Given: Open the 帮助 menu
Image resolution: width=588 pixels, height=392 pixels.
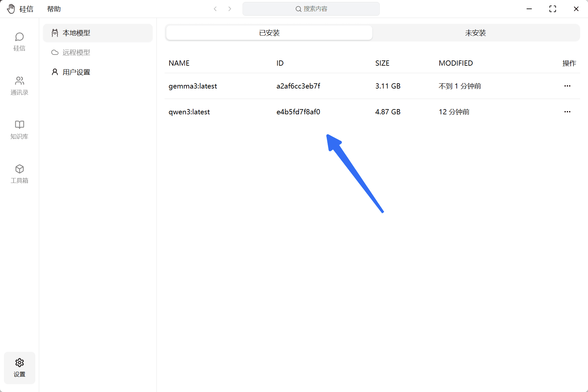Looking at the screenshot, I should 54,9.
